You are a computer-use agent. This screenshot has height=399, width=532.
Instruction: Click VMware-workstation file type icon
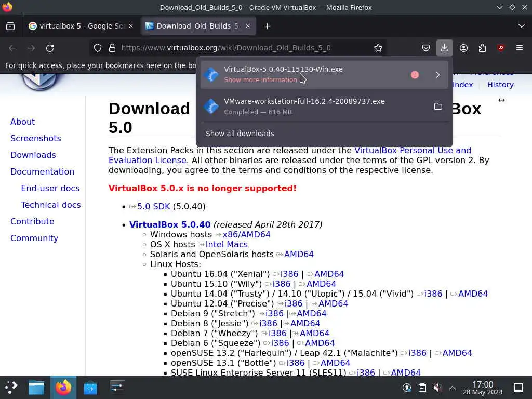pyautogui.click(x=211, y=107)
